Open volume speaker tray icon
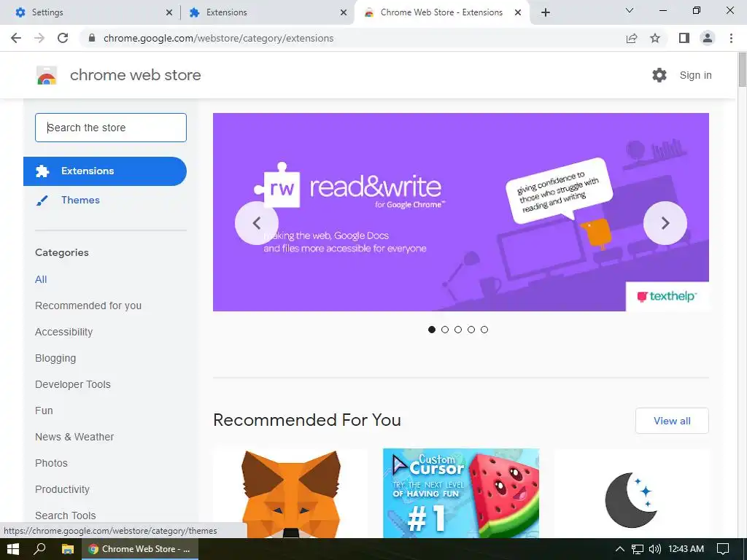Viewport: 747px width, 560px height. (x=655, y=549)
